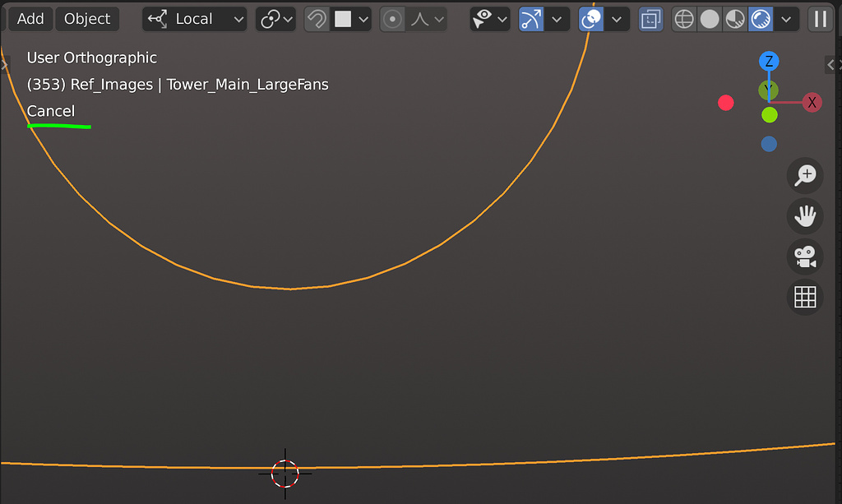Screen dimensions: 842x504
Task: Click the User Orthographic view label
Action: (92, 58)
